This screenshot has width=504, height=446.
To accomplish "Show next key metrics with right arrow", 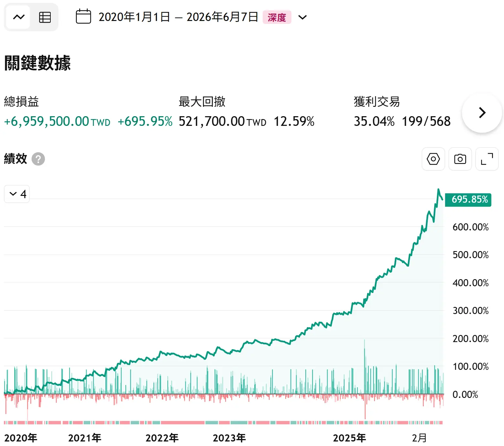I will 482,113.
